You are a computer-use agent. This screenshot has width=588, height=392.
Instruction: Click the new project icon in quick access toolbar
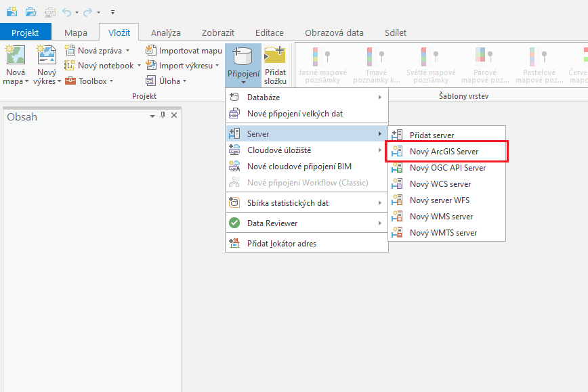coord(12,12)
